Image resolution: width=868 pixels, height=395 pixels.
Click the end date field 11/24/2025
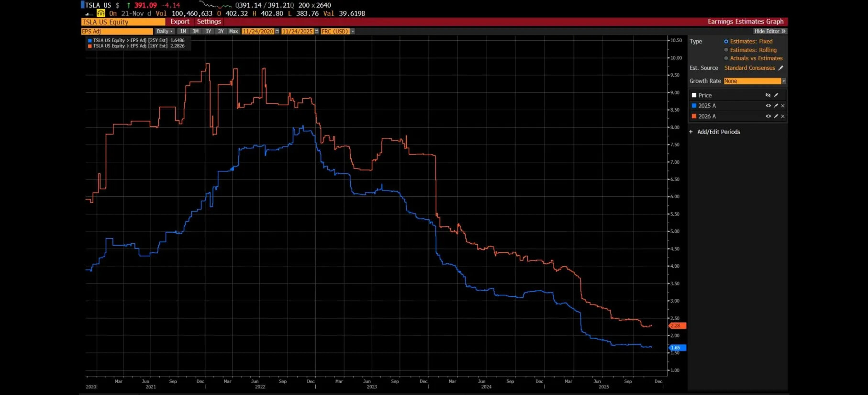coord(297,32)
